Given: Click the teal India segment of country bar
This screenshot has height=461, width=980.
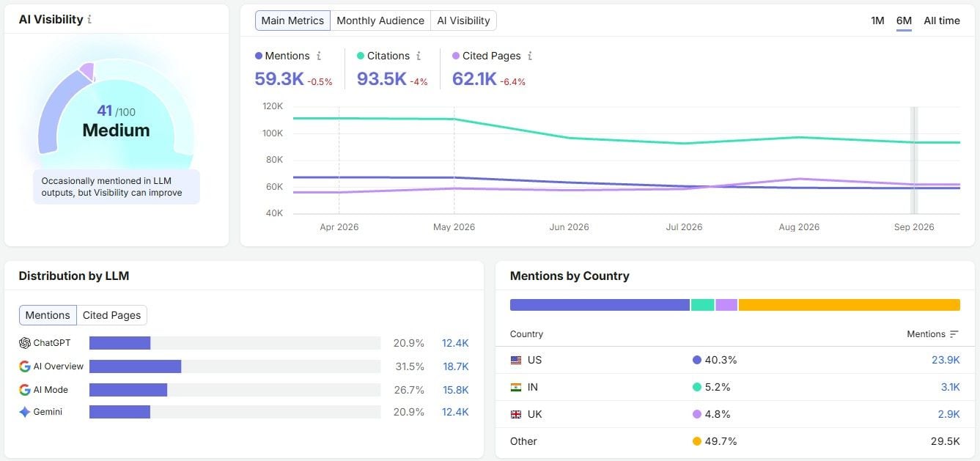Looking at the screenshot, I should click(x=702, y=305).
